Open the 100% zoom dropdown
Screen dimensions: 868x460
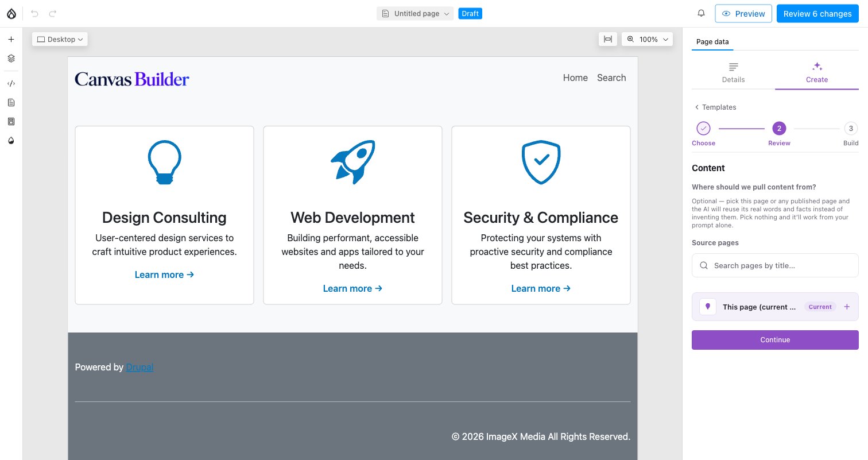[x=648, y=40]
